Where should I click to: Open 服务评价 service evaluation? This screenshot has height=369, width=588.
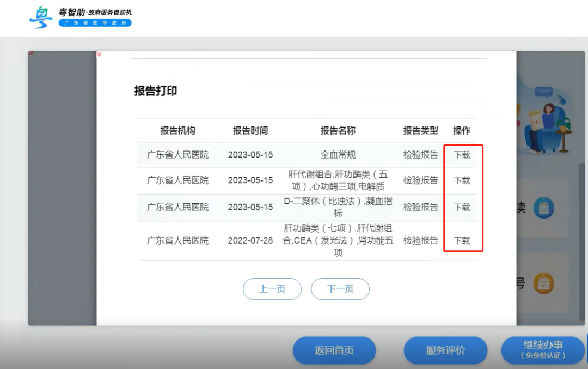point(445,350)
